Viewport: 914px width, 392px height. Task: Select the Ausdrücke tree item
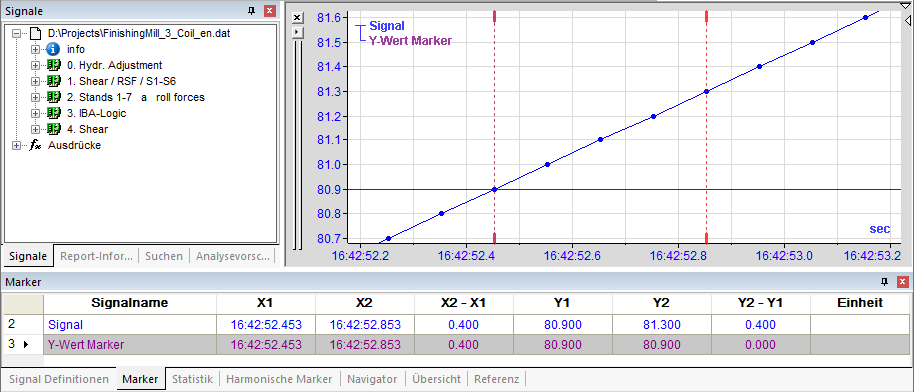click(x=75, y=145)
